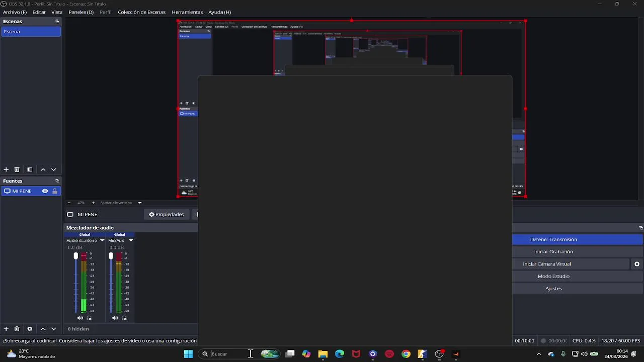Image resolution: width=644 pixels, height=362 pixels.
Task: Delete the selected scene using Escenas trash icon
Action: coord(17,170)
